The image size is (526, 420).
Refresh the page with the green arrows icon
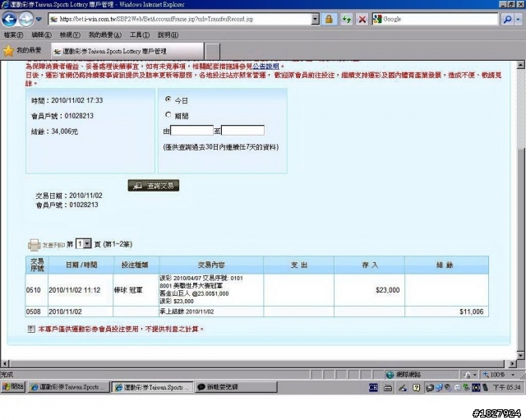(347, 19)
